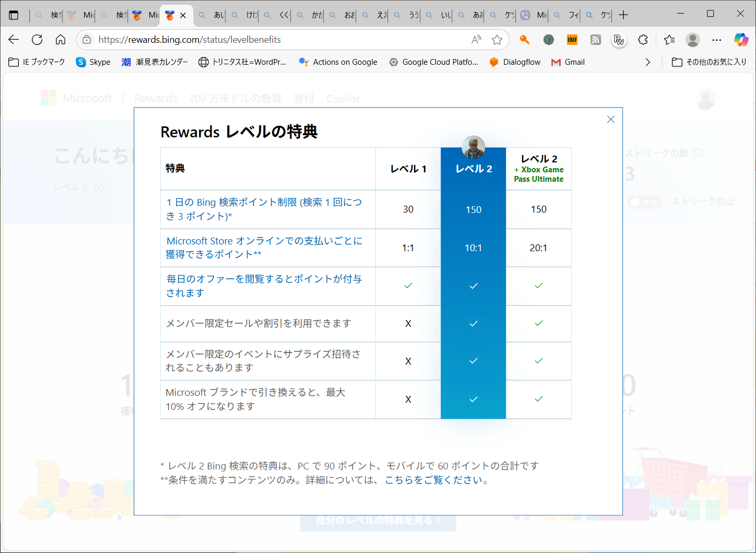This screenshot has width=756, height=553.
Task: Switch to the フィ search tab
Action: tap(565, 15)
